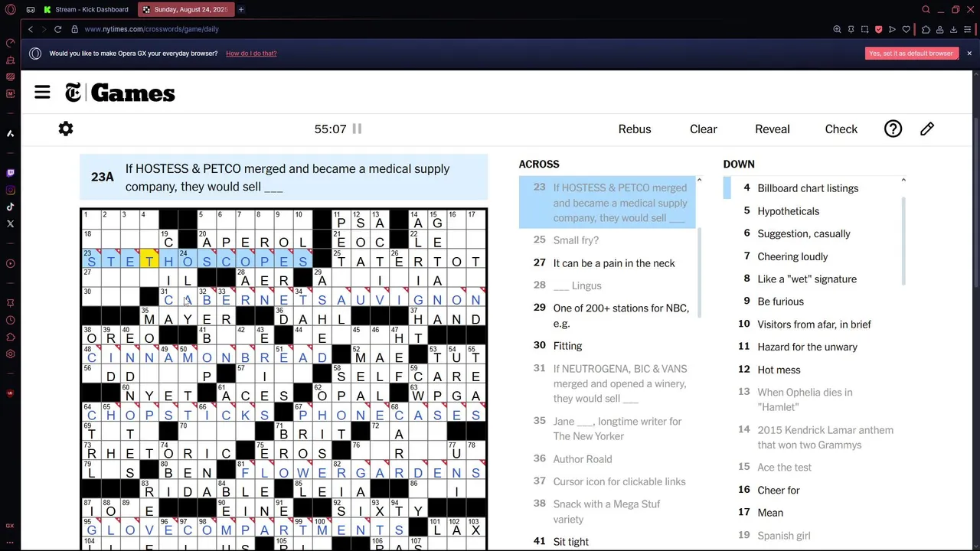The height and width of the screenshot is (551, 980).
Task: Go forward to the next page
Action: (44, 29)
